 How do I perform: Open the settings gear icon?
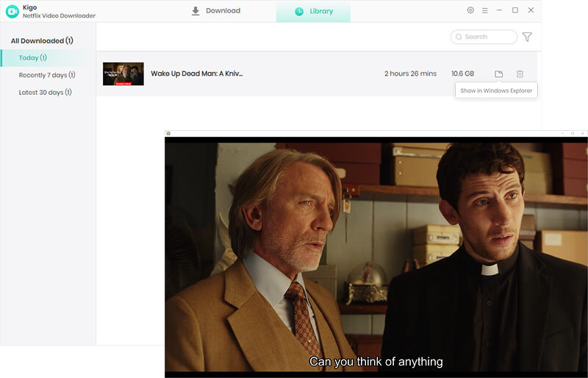coord(470,10)
